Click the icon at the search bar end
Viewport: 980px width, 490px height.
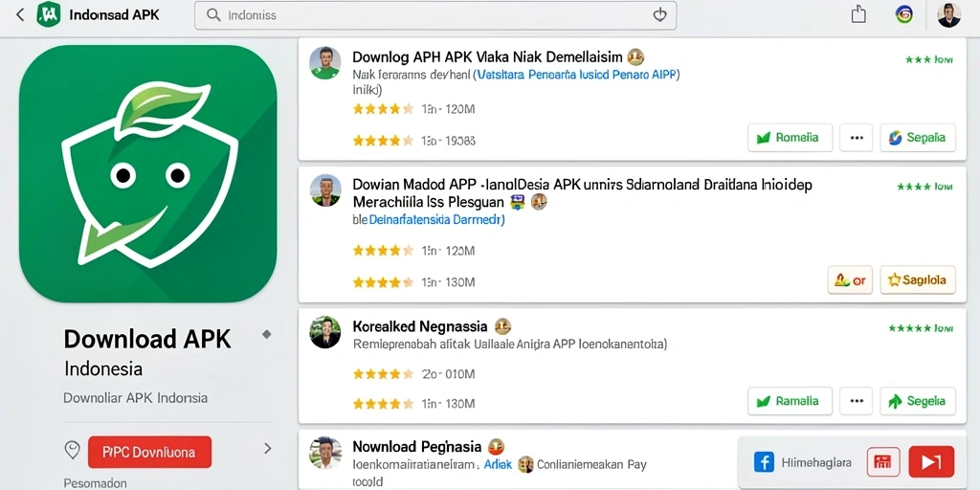click(659, 15)
